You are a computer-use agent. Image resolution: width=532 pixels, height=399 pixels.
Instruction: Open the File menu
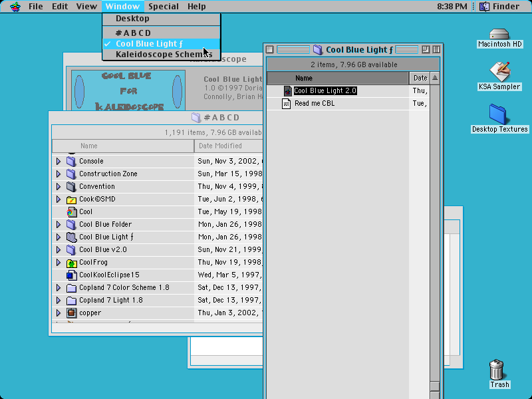(x=36, y=7)
